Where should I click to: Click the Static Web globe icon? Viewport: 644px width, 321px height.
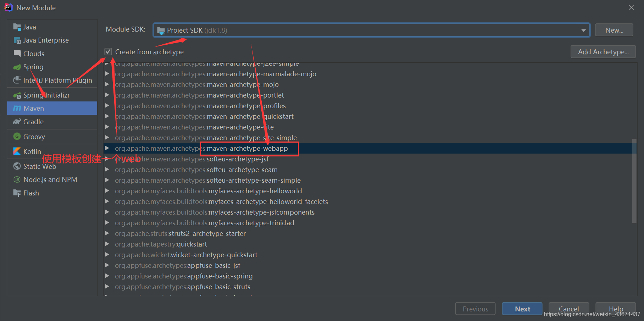[17, 166]
